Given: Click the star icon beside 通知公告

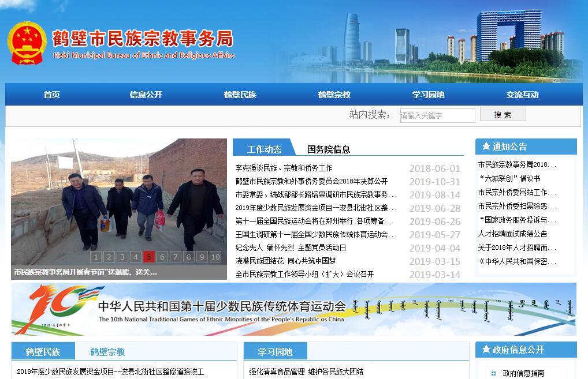Looking at the screenshot, I should click(x=486, y=147).
